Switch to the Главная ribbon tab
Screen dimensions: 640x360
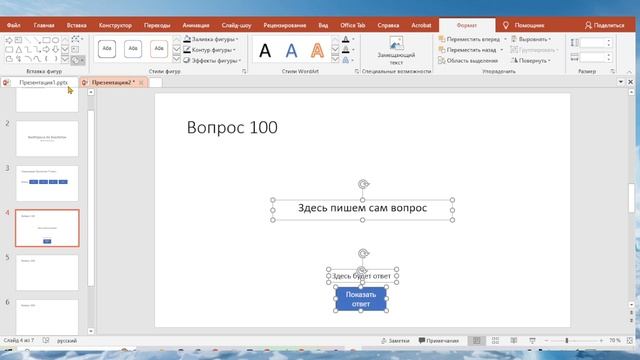(44, 25)
